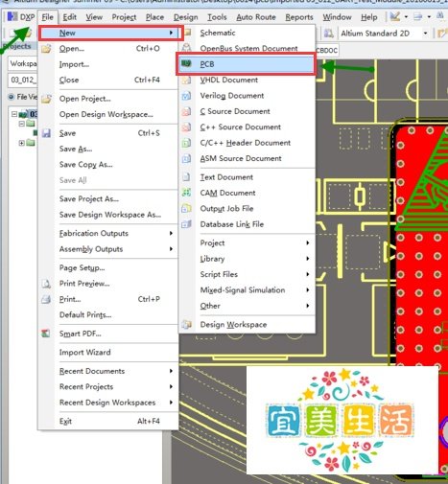Open the Reports menu
Viewport: 448px width, 484px height.
(x=299, y=17)
